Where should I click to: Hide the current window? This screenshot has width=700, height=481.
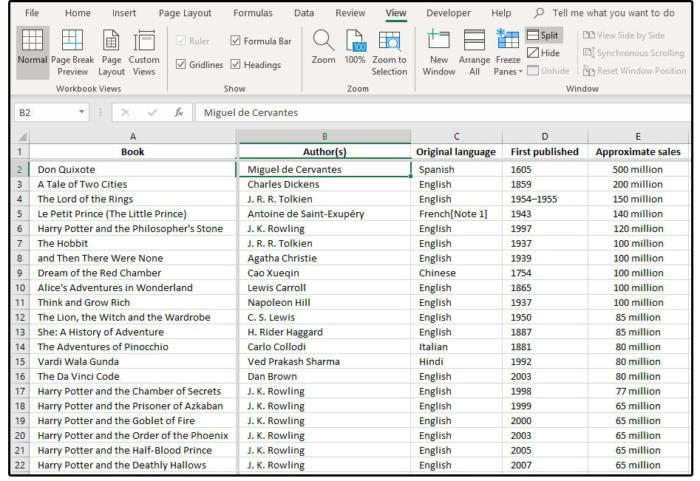click(x=543, y=53)
